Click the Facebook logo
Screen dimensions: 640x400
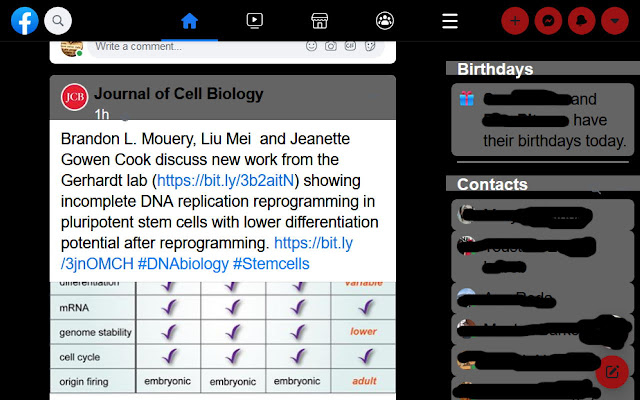point(24,20)
